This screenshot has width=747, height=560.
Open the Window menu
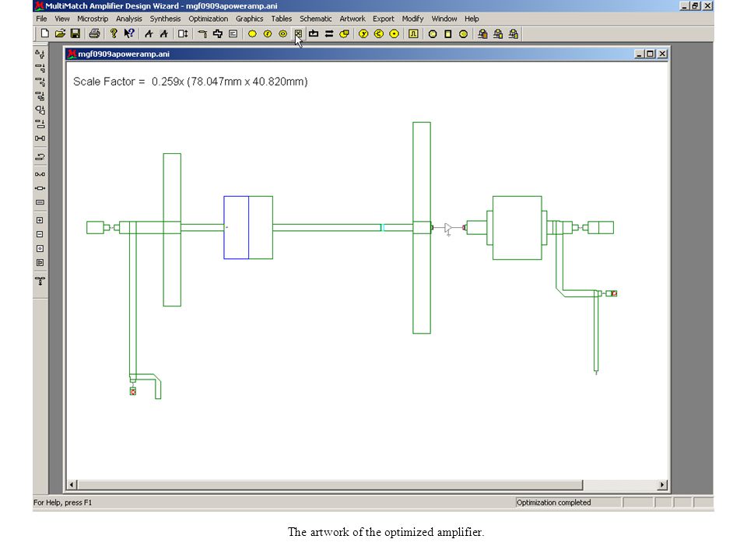click(444, 19)
